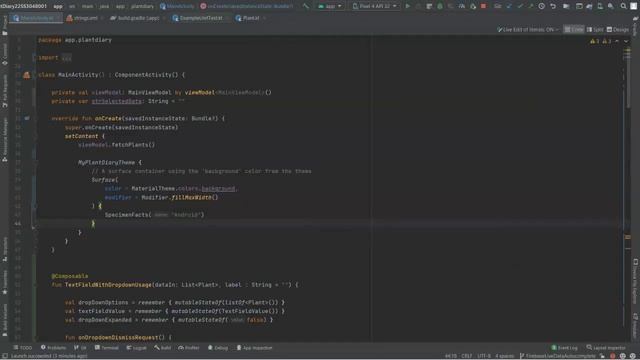Image resolution: width=640 pixels, height=360 pixels.
Task: Open Device File Explorer on right strip
Action: 636,282
